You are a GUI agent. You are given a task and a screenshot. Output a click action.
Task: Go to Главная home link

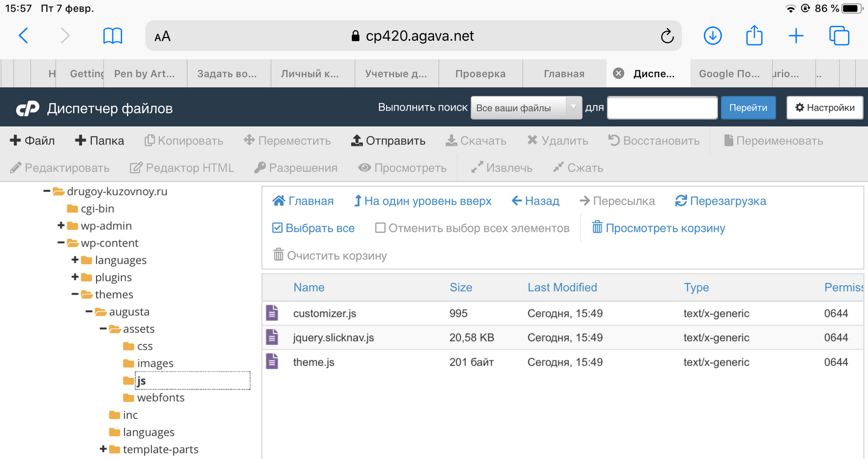(x=303, y=201)
